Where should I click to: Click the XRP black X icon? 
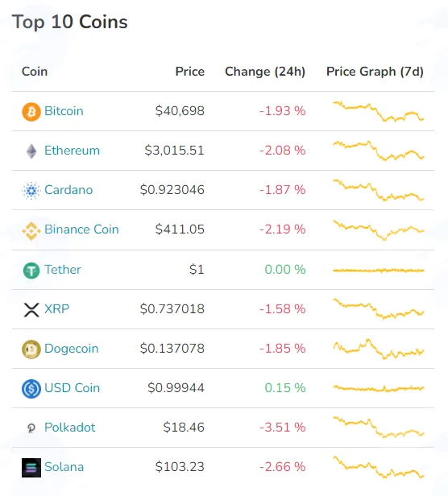[31, 310]
